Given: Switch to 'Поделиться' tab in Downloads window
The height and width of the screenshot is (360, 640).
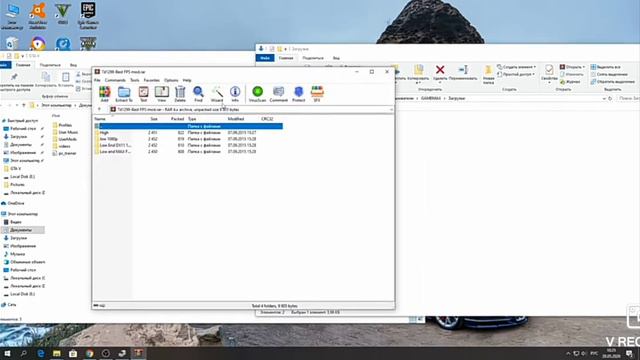Looking at the screenshot, I should 313,58.
